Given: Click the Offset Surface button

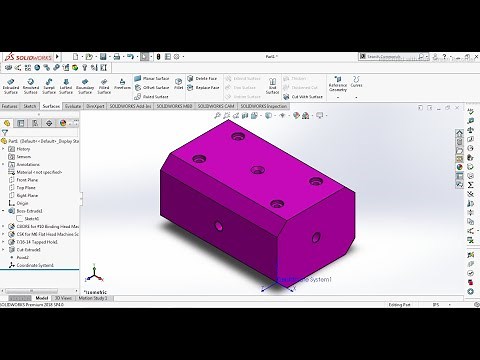Looking at the screenshot, I should pos(152,87).
